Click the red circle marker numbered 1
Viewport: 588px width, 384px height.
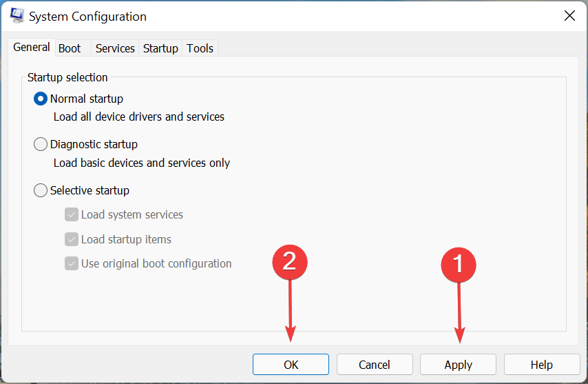tap(459, 264)
